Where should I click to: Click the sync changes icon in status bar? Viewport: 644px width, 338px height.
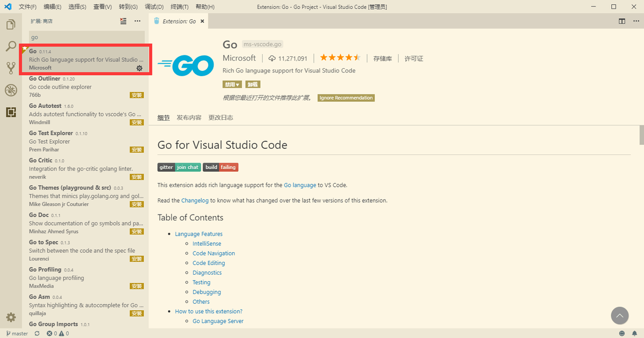(x=37, y=334)
